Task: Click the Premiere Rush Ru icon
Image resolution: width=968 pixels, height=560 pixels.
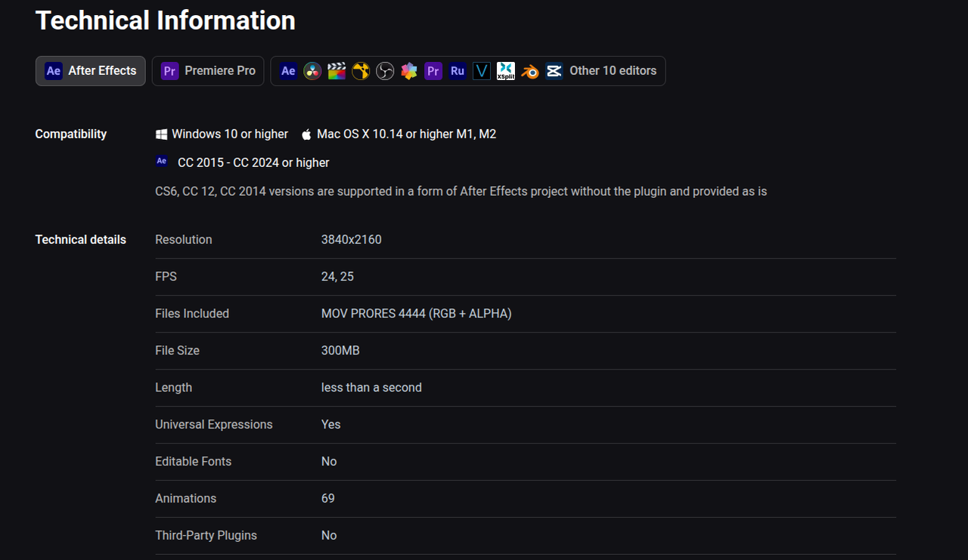Action: tap(458, 71)
